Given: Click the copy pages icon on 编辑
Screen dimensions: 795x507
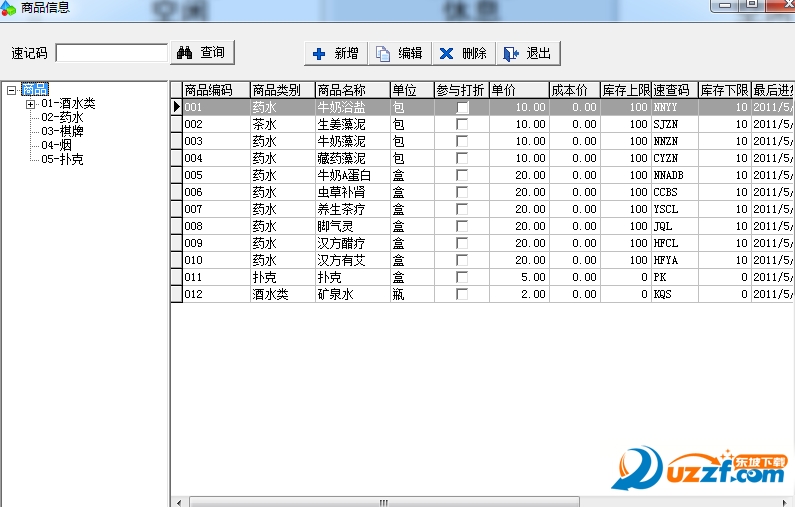Looking at the screenshot, I should point(383,54).
